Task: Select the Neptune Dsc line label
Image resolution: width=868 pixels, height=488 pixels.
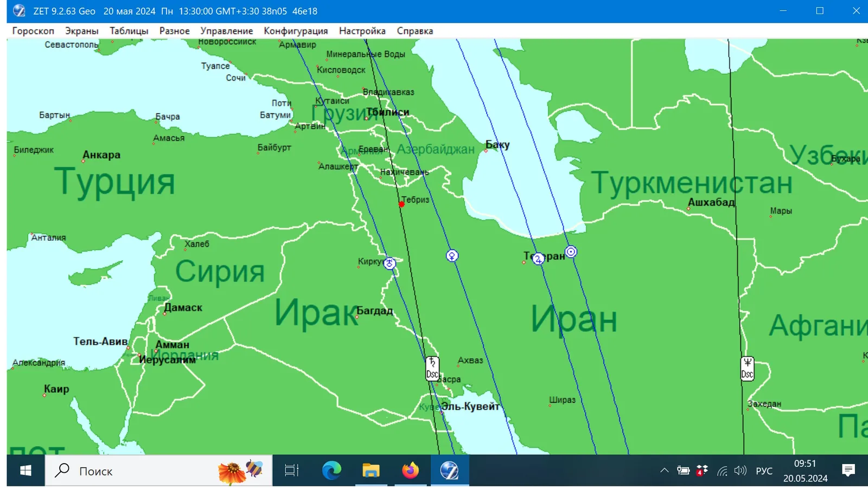Action: pos(748,369)
